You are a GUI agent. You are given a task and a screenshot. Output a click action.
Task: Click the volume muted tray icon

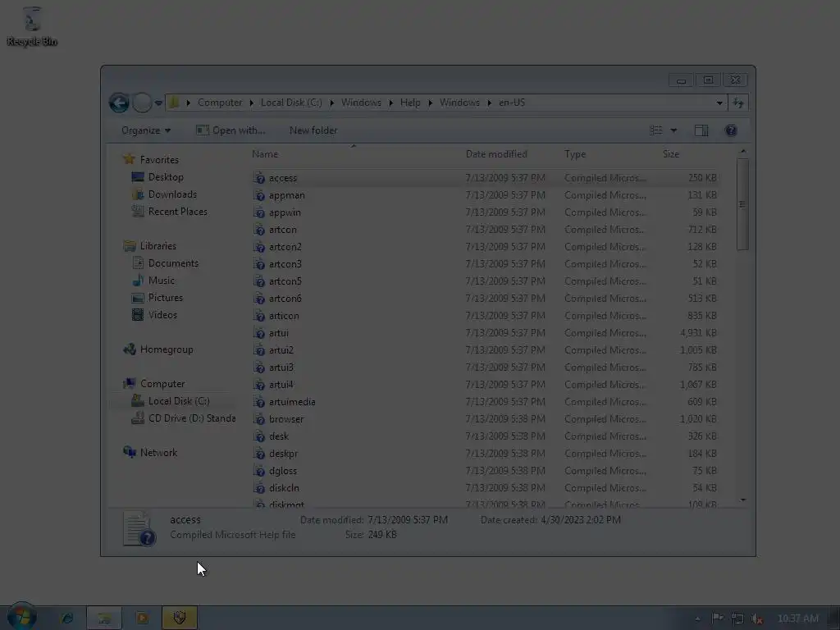[x=756, y=619]
